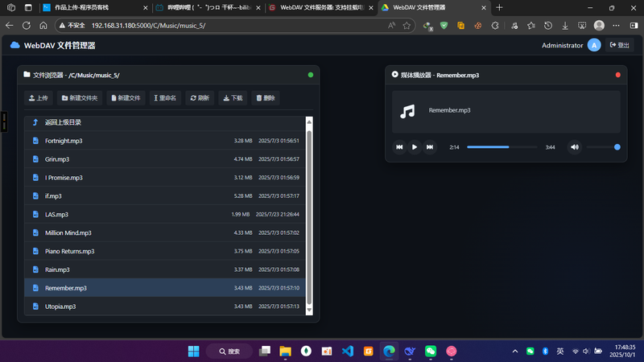Viewport: 644px width, 362px height.
Task: Open WeChat from the taskbar
Action: coord(431,352)
